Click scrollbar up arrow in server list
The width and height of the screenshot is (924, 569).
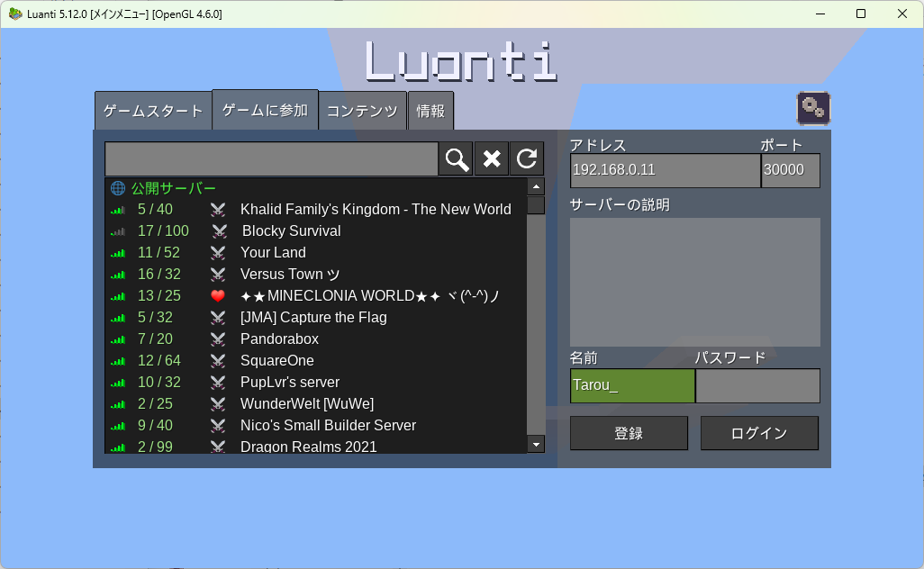pyautogui.click(x=536, y=187)
